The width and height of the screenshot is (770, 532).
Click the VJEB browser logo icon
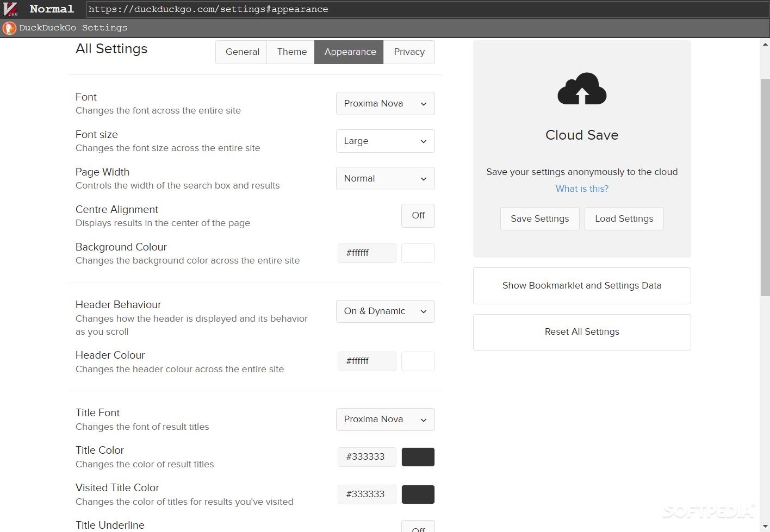coord(10,9)
